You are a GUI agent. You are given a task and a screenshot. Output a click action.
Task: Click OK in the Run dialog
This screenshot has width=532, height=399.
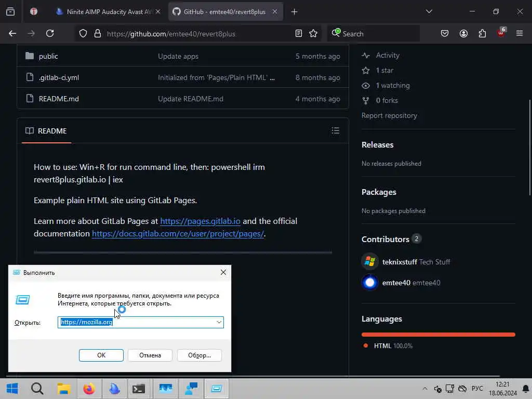(101, 355)
